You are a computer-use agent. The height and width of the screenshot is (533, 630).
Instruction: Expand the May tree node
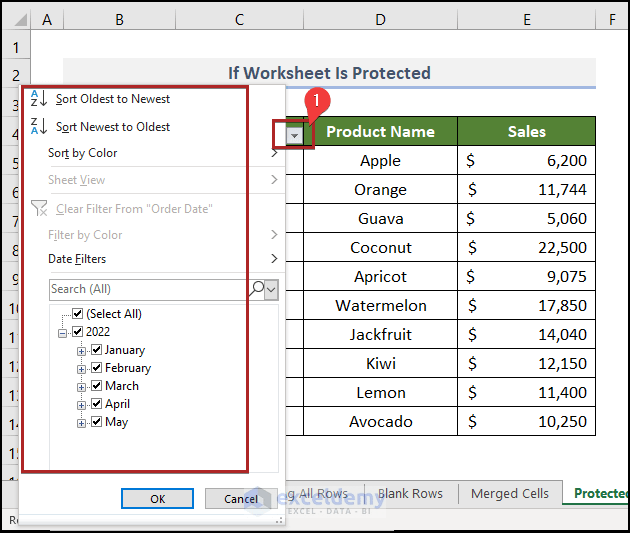click(81, 423)
